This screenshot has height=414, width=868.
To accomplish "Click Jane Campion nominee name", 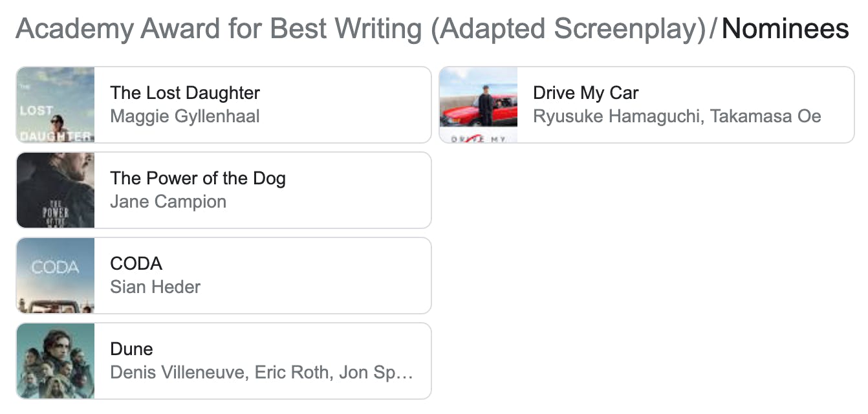I will [168, 202].
